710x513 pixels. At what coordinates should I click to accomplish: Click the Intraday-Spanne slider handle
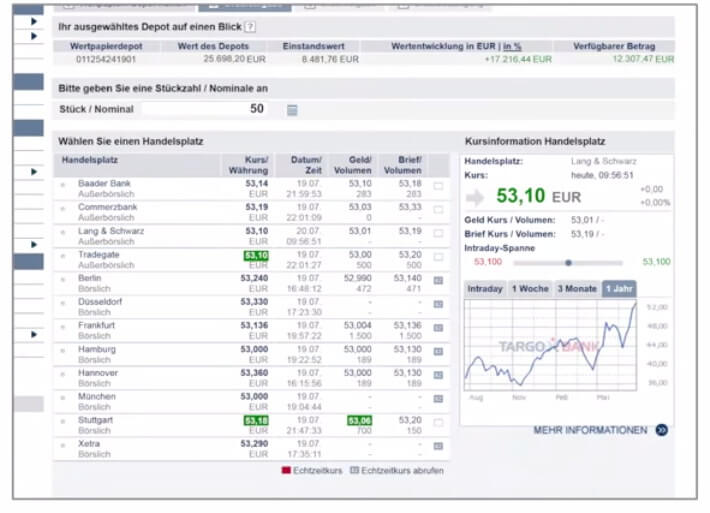pyautogui.click(x=568, y=263)
